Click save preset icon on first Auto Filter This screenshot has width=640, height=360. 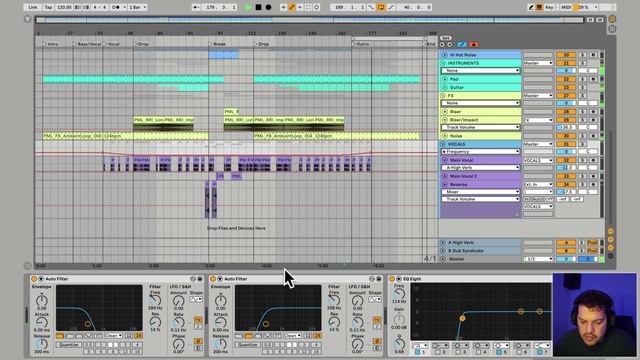pyautogui.click(x=200, y=279)
